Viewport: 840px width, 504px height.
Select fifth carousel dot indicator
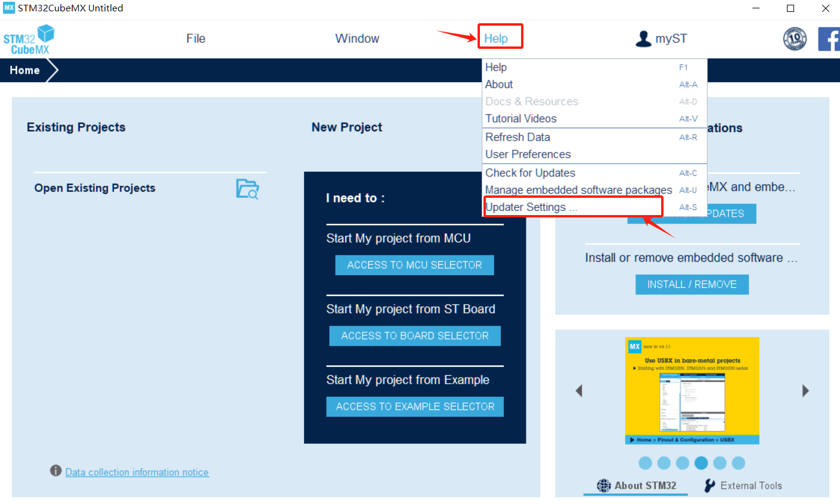tap(720, 463)
